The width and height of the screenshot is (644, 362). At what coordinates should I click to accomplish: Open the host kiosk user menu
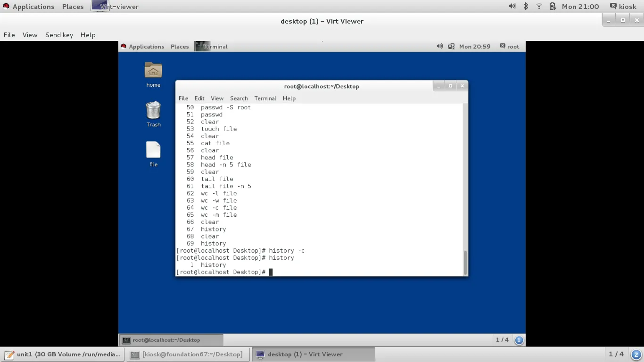click(x=623, y=6)
